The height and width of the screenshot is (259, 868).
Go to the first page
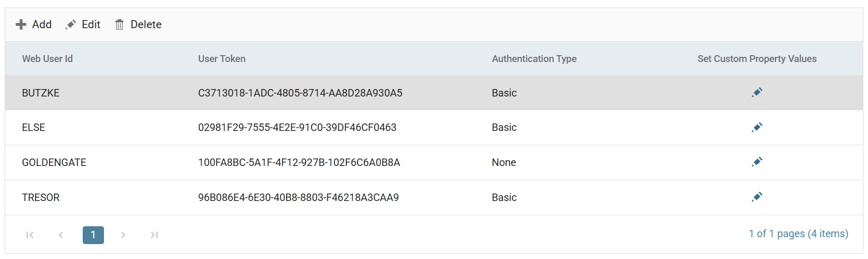[x=30, y=234]
